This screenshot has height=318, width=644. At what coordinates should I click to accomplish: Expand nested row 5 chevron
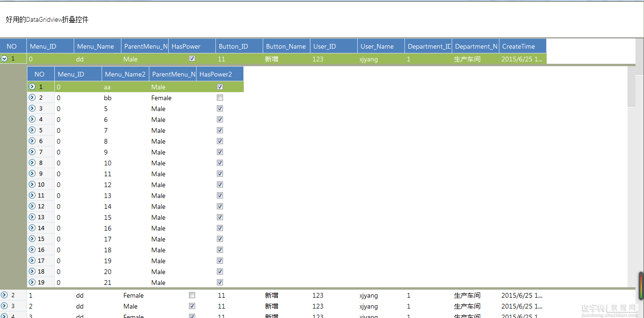[x=32, y=130]
